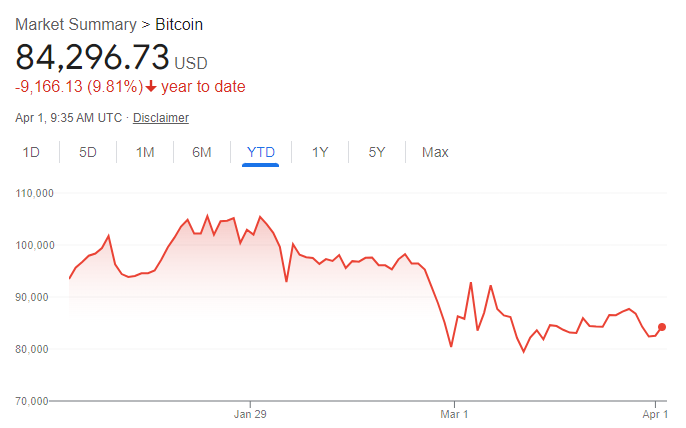The image size is (686, 428).
Task: Click the Apr 1 date axis label
Action: click(x=654, y=413)
